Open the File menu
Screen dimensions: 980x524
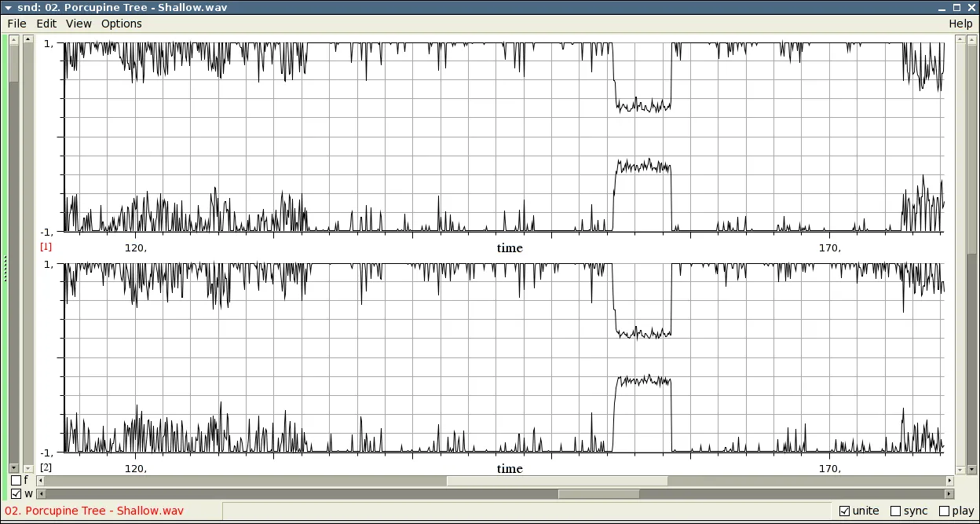point(16,24)
